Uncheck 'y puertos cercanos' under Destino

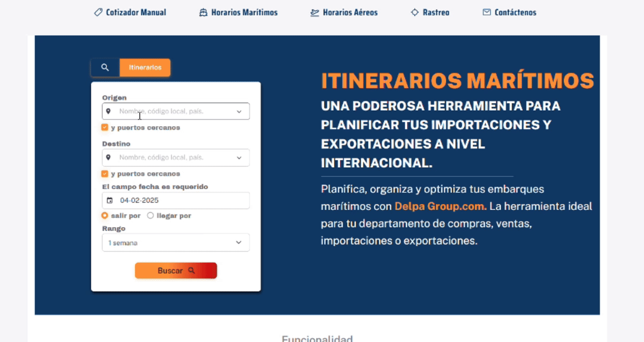click(105, 174)
